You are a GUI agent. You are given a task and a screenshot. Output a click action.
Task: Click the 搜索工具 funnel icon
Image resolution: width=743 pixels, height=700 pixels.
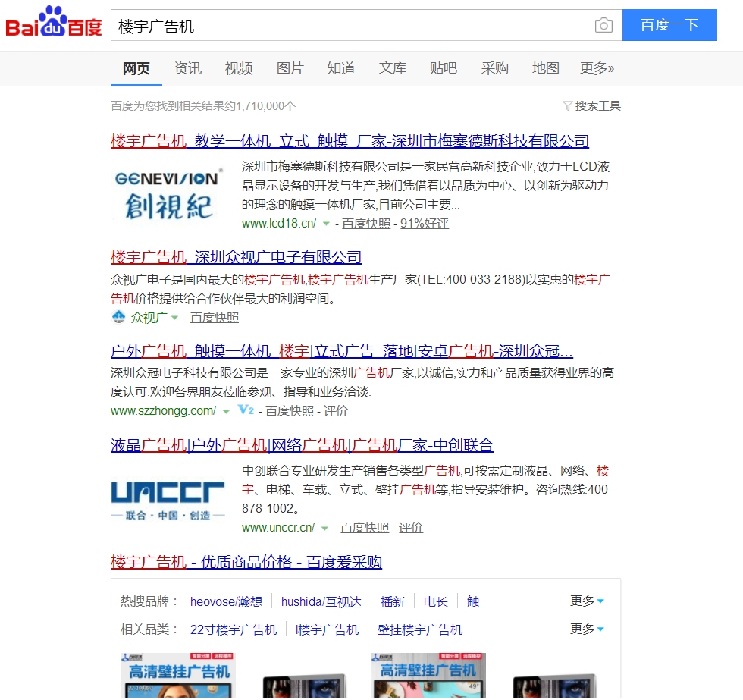pos(568,105)
